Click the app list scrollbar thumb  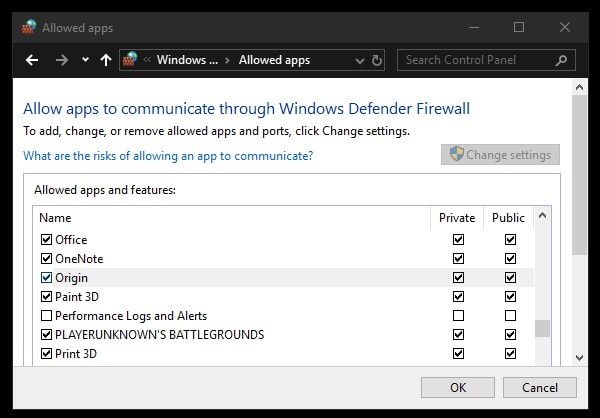(x=542, y=328)
